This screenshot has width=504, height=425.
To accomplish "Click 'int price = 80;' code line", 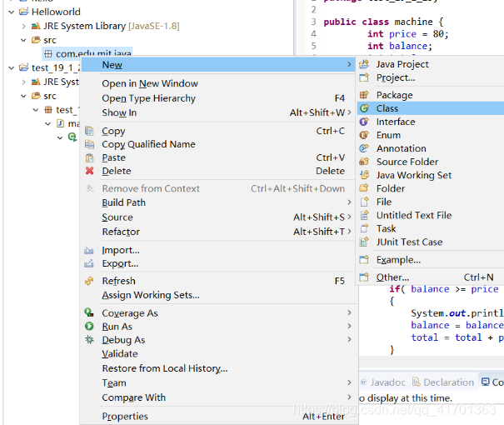I will click(x=408, y=34).
